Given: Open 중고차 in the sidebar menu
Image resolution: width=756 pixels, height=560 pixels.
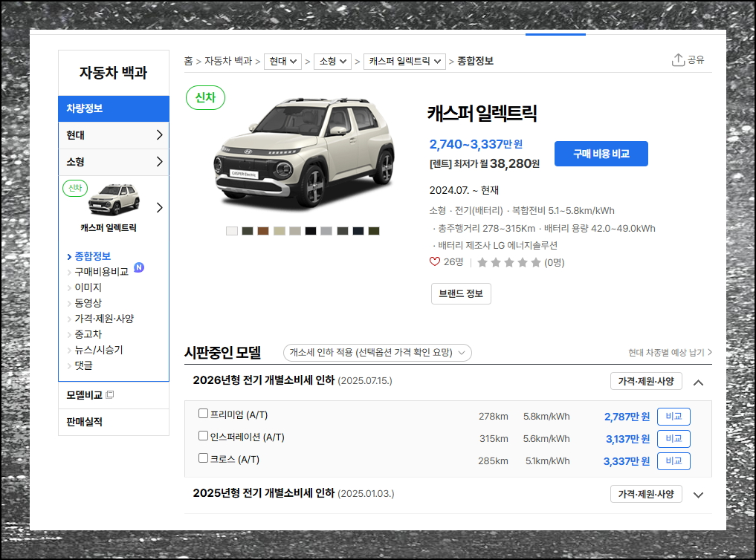Looking at the screenshot, I should click(x=88, y=334).
